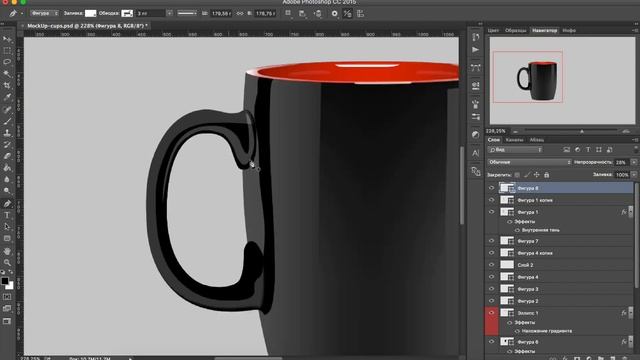This screenshot has height=360, width=640.
Task: Select the Blur tool
Action: pyautogui.click(x=7, y=179)
